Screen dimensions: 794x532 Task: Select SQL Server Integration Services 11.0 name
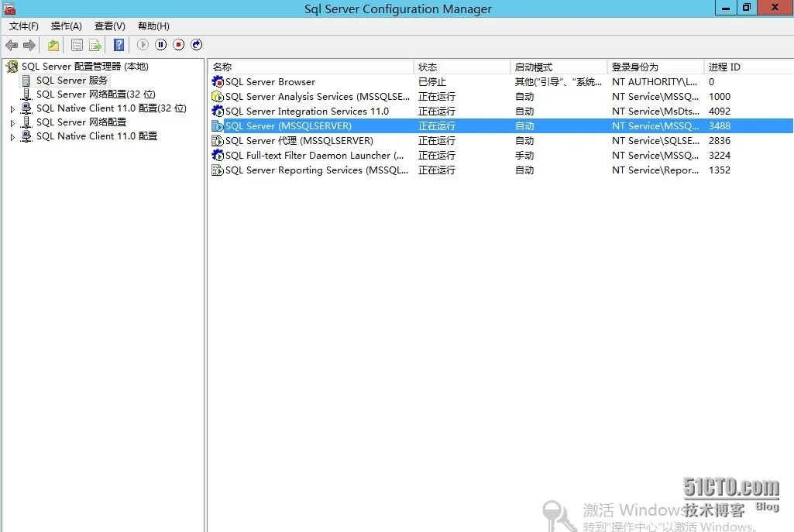pyautogui.click(x=307, y=111)
